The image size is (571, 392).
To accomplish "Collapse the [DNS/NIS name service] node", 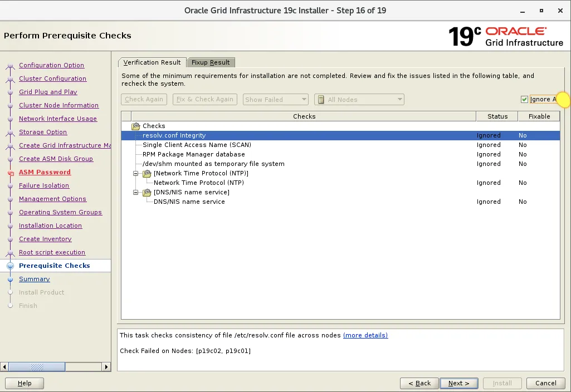I will pos(136,192).
